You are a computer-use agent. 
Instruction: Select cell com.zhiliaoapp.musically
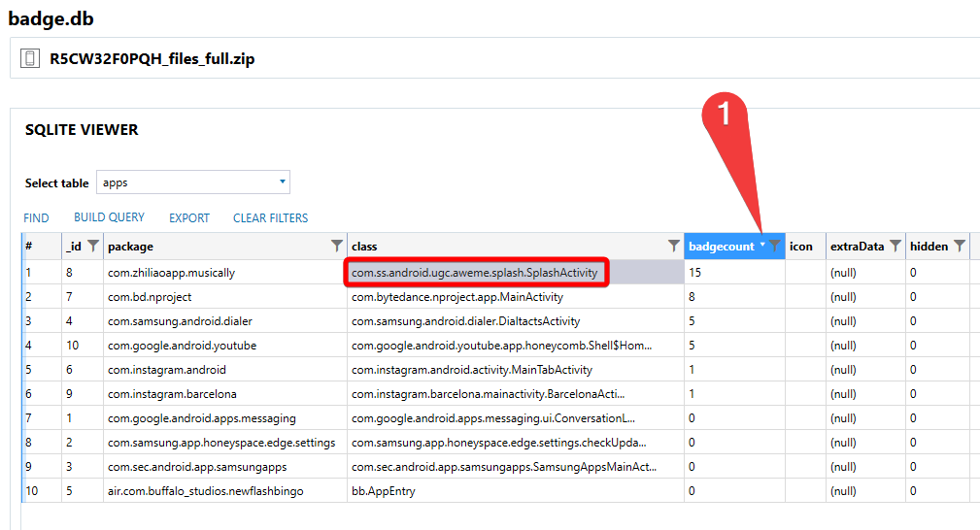point(225,273)
